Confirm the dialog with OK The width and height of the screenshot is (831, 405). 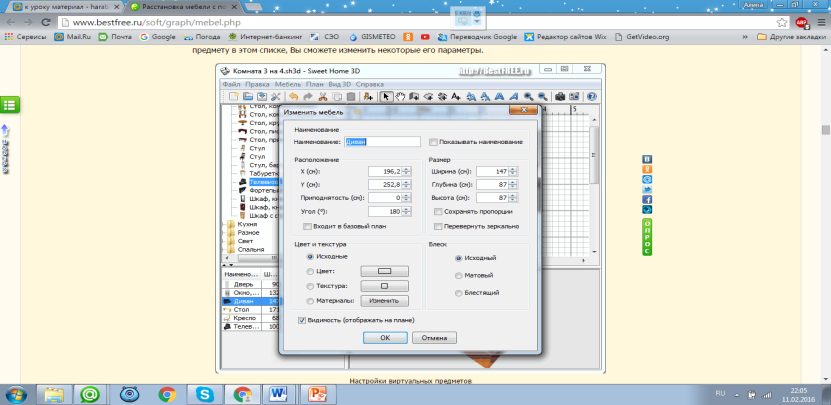385,338
